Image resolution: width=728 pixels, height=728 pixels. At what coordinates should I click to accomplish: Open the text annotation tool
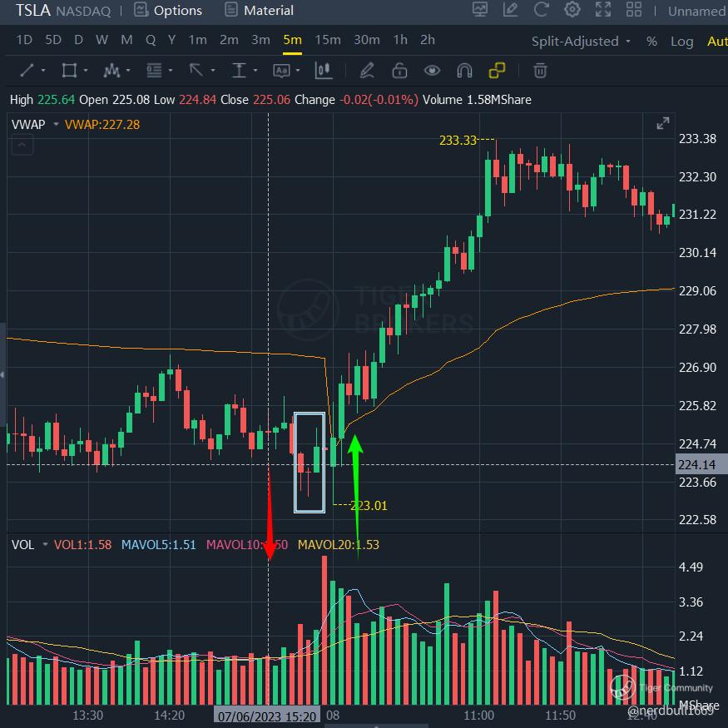[x=281, y=71]
